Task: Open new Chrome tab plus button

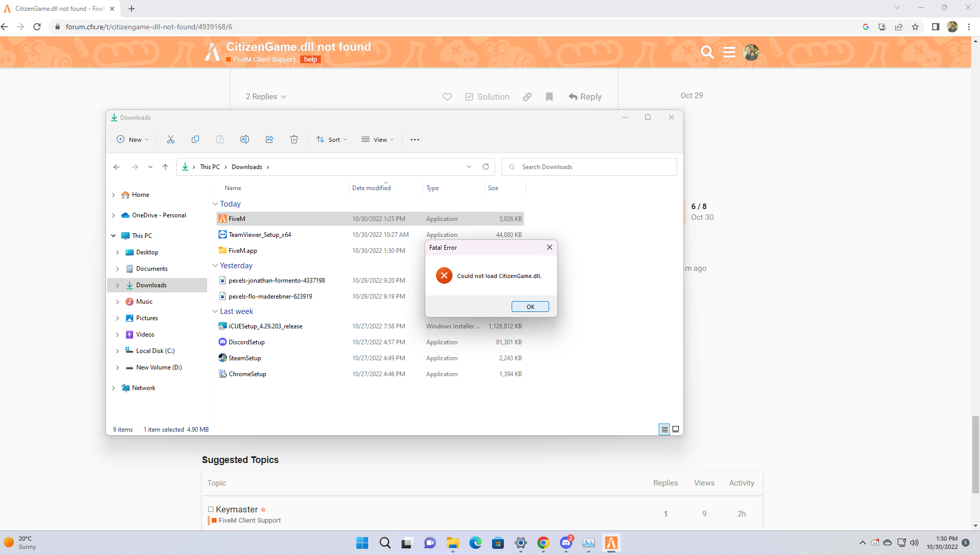Action: (x=132, y=9)
